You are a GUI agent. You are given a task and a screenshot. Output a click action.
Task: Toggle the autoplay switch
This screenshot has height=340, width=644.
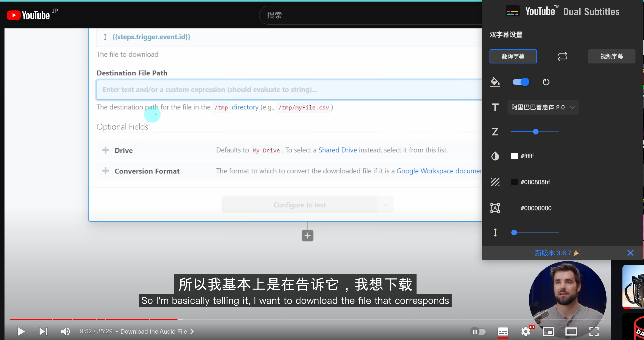click(x=478, y=331)
